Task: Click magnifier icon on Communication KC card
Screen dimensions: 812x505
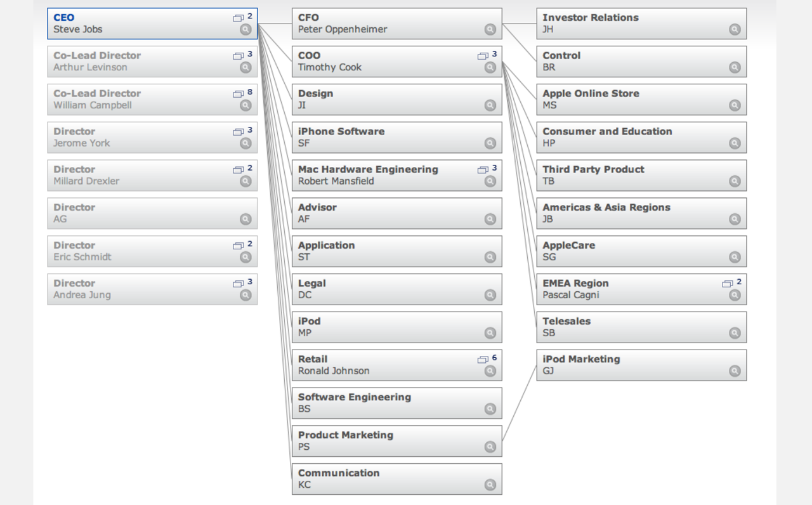Action: tap(490, 485)
